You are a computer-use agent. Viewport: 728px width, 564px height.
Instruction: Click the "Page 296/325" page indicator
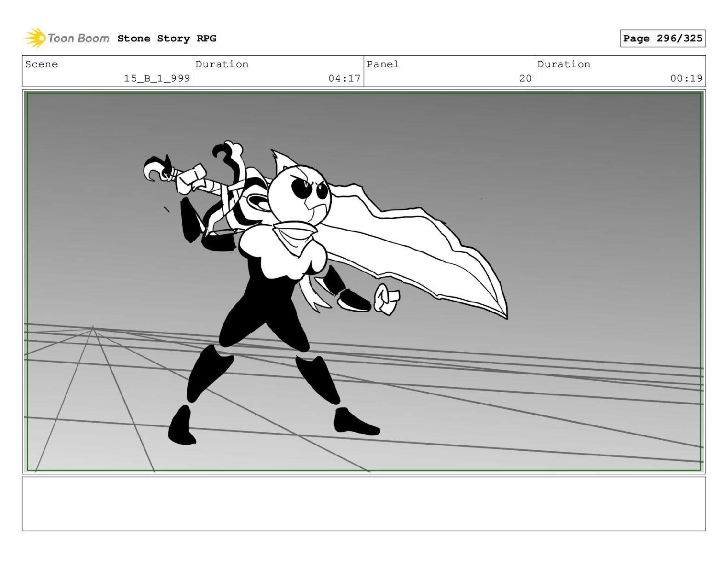(x=663, y=39)
